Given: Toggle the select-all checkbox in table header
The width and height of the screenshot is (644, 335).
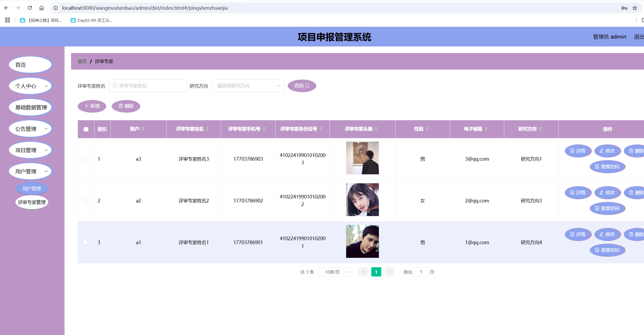Looking at the screenshot, I should tap(85, 129).
